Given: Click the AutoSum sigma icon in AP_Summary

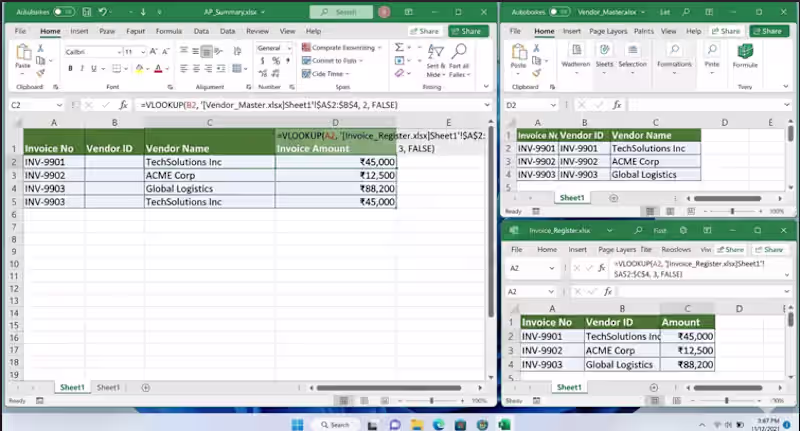Looking at the screenshot, I should pyautogui.click(x=399, y=47).
